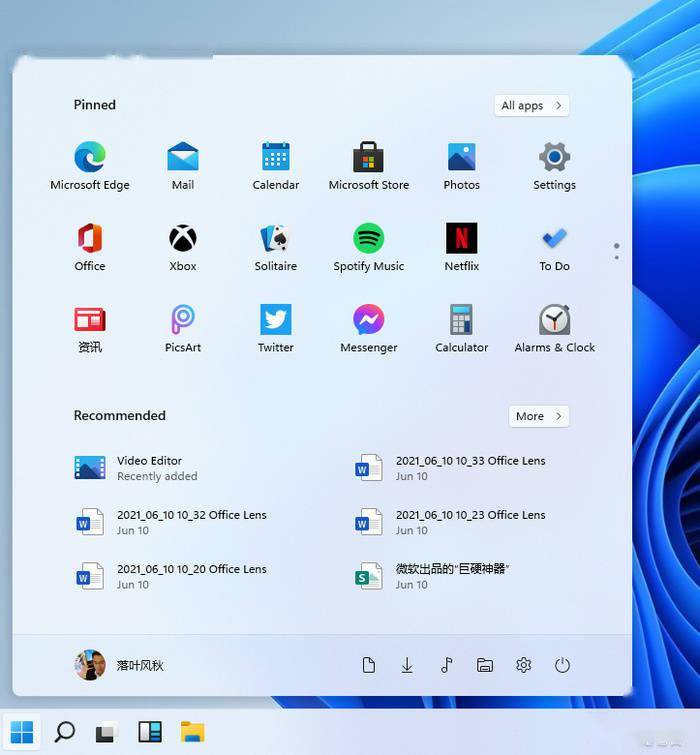
Task: Open the Calendar app
Action: click(275, 166)
